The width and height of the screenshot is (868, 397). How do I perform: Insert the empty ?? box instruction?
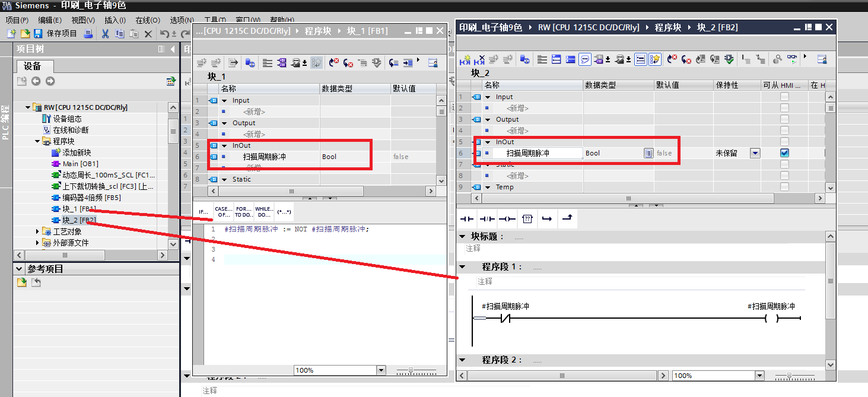[527, 219]
